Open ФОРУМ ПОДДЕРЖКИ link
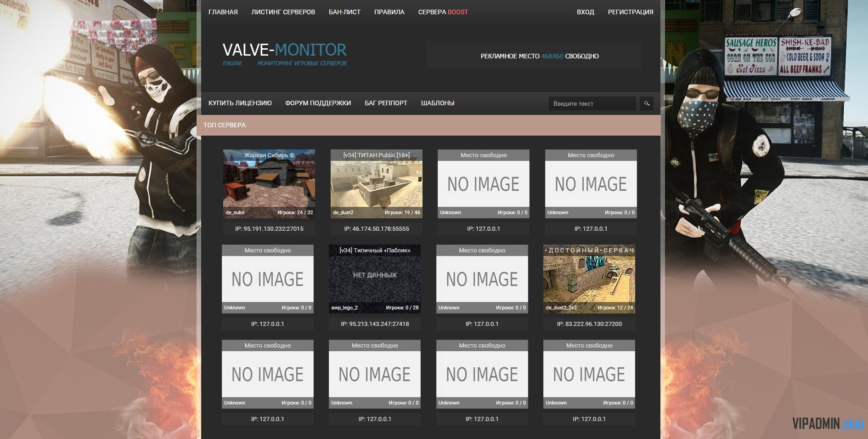The width and height of the screenshot is (868, 439). (x=318, y=103)
